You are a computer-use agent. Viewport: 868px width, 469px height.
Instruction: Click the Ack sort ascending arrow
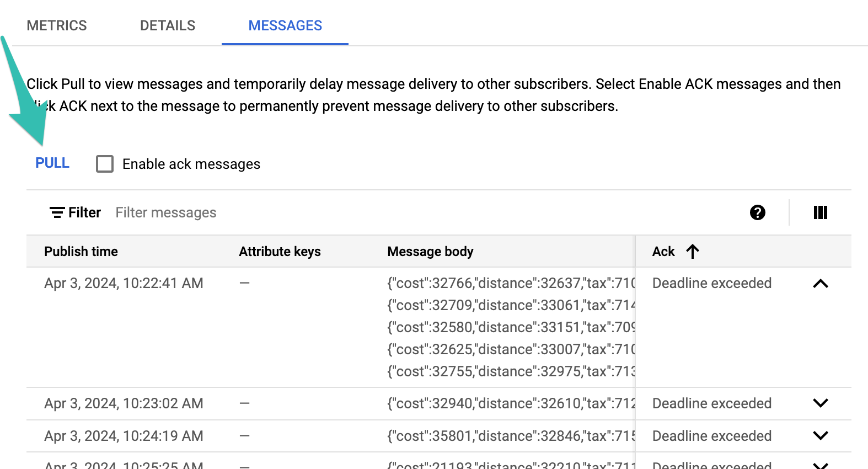[x=693, y=252]
